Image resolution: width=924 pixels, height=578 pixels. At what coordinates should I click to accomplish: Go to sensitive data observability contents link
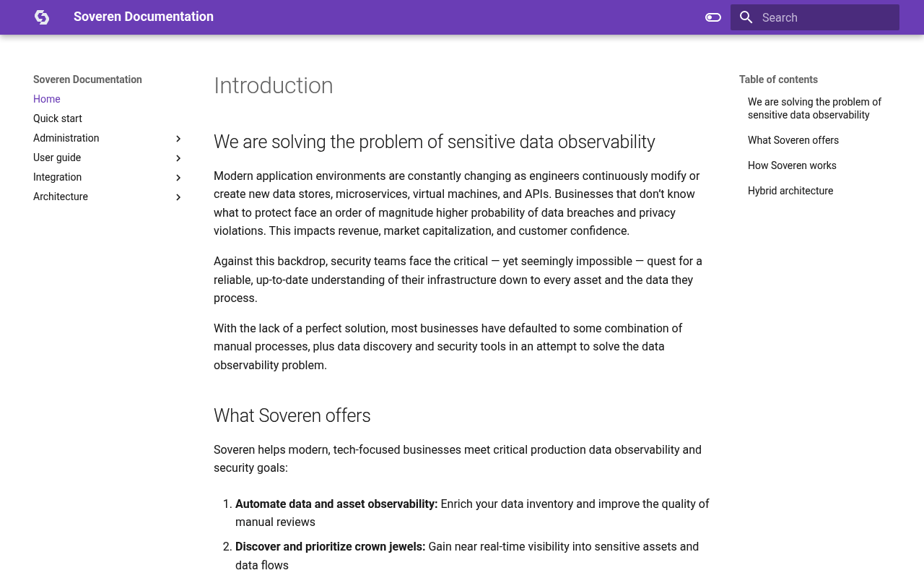pyautogui.click(x=814, y=108)
